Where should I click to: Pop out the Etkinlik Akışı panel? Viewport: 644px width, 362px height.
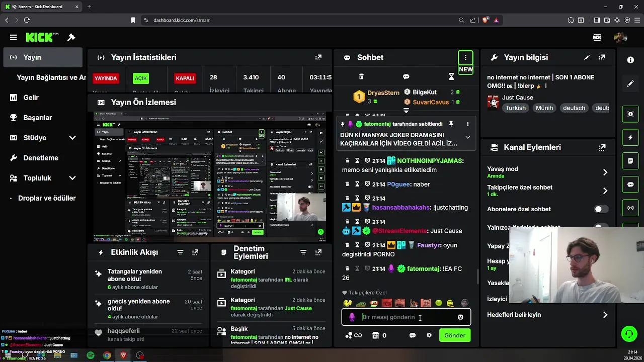[x=195, y=252]
